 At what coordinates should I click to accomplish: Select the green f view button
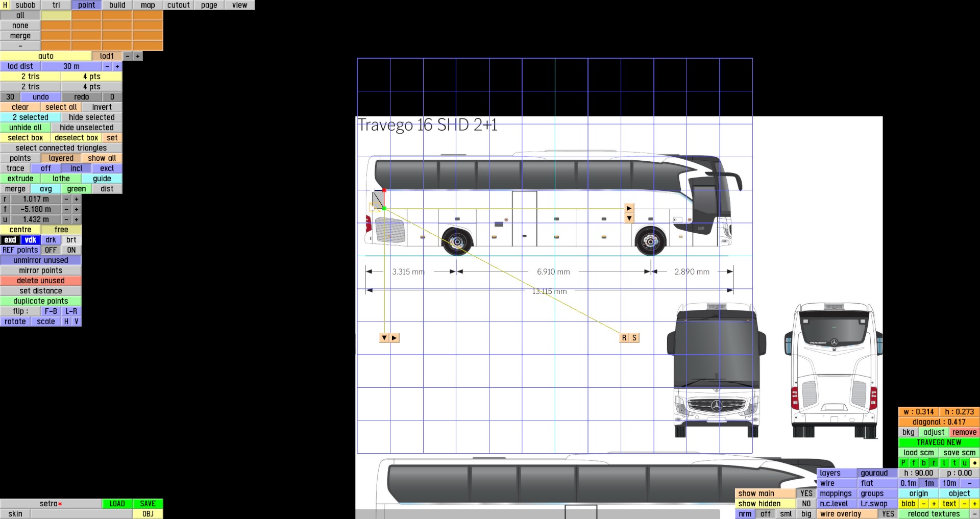(x=914, y=463)
